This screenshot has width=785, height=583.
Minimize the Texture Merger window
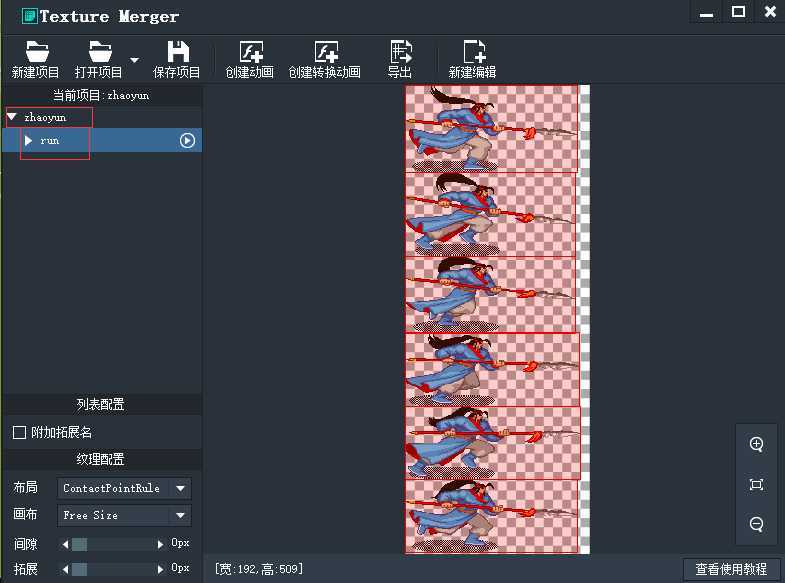pos(706,13)
